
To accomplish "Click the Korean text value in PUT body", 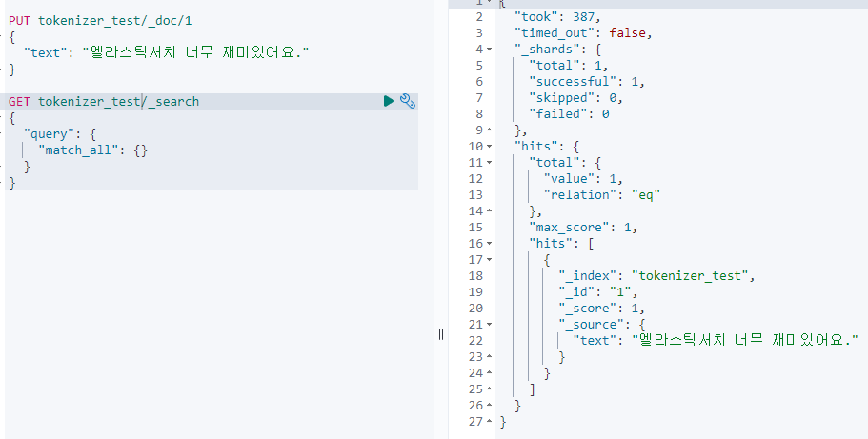I will point(195,52).
